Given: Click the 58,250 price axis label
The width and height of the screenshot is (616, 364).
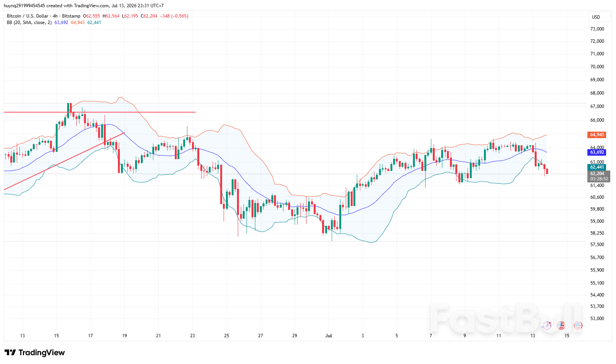Looking at the screenshot, I should (597, 233).
